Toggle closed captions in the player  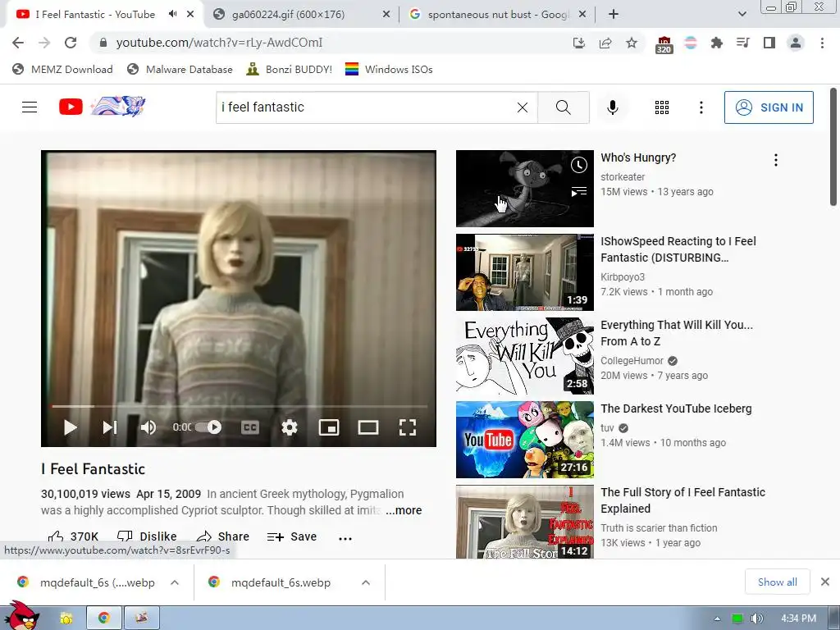[250, 427]
